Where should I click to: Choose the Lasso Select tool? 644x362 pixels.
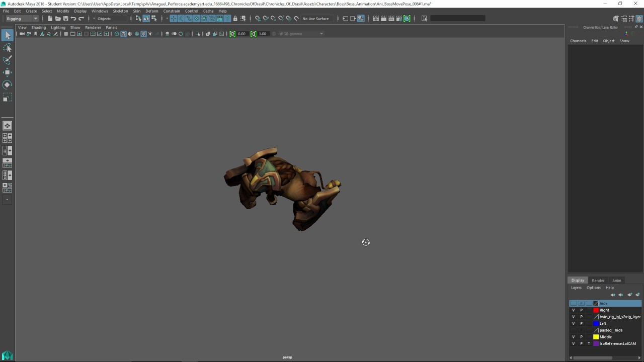7,48
